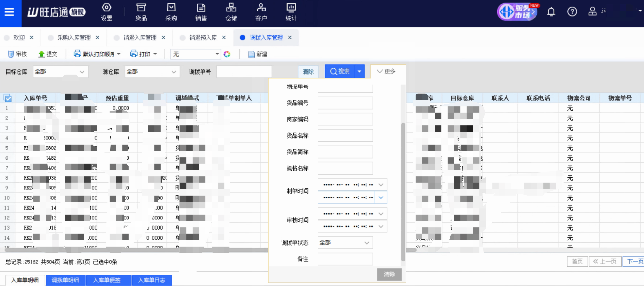The width and height of the screenshot is (644, 286).
Task: Click the notification bell icon
Action: click(x=551, y=12)
